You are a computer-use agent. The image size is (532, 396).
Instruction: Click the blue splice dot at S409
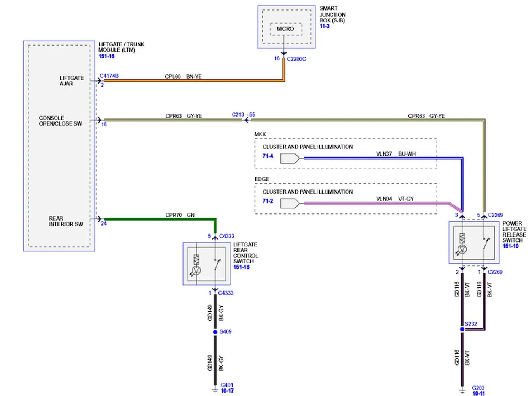point(215,332)
